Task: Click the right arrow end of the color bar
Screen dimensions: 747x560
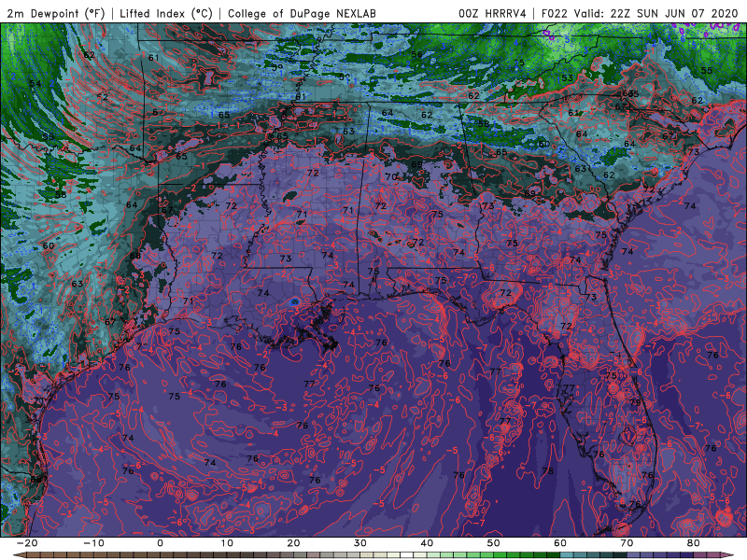Action: point(728,555)
